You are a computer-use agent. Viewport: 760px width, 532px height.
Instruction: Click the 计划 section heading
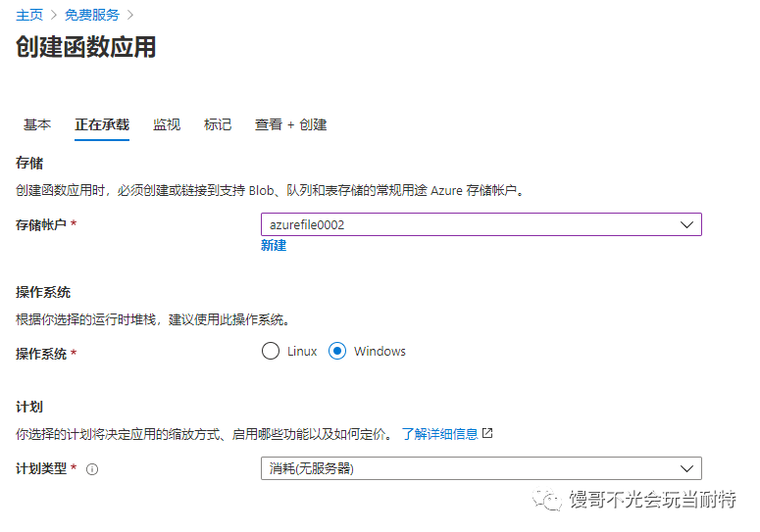[29, 407]
